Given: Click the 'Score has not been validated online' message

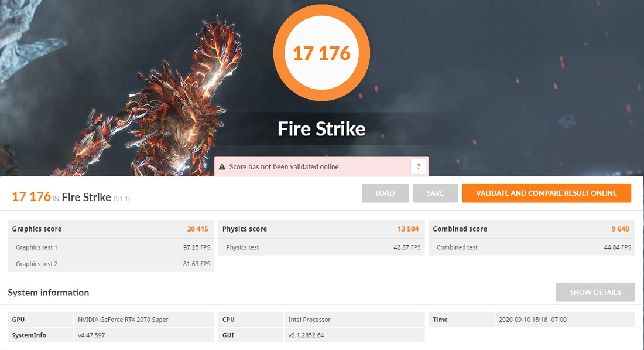Looking at the screenshot, I should pos(284,167).
